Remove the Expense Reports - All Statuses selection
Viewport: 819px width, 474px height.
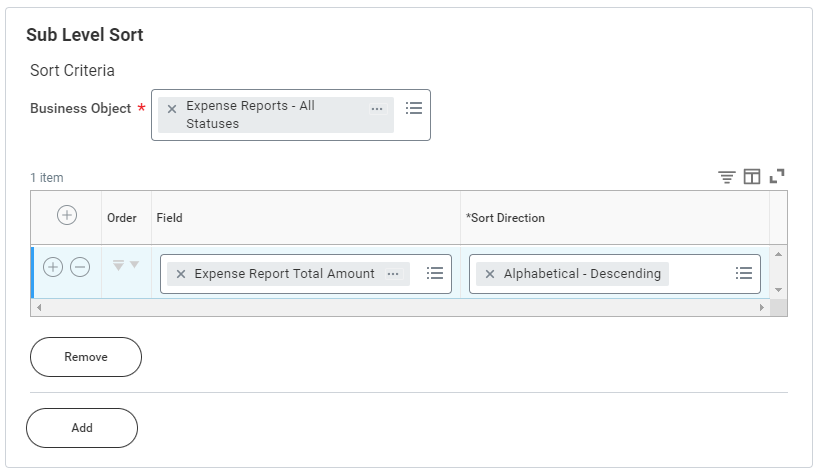coord(171,109)
